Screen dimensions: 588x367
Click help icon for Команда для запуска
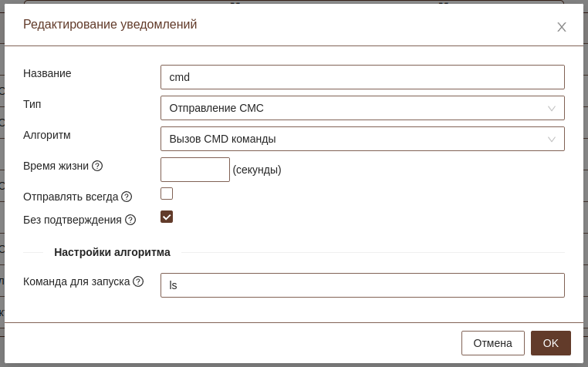tap(138, 281)
